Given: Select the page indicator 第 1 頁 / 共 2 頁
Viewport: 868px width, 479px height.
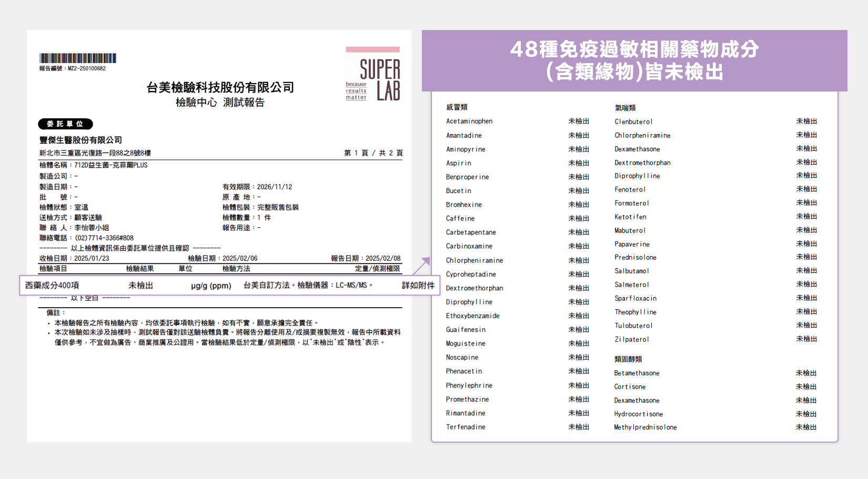Looking at the screenshot, I should (x=373, y=153).
